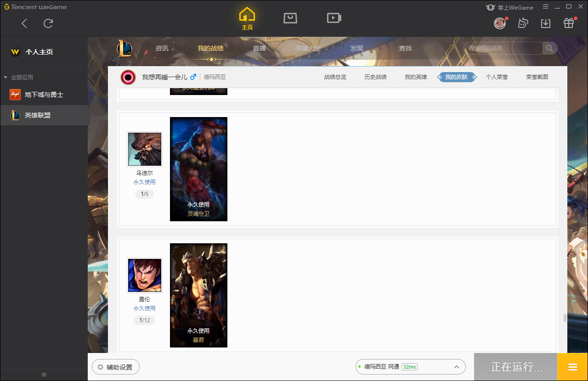The height and width of the screenshot is (381, 588).
Task: Open the gift box icon
Action: coord(569,23)
